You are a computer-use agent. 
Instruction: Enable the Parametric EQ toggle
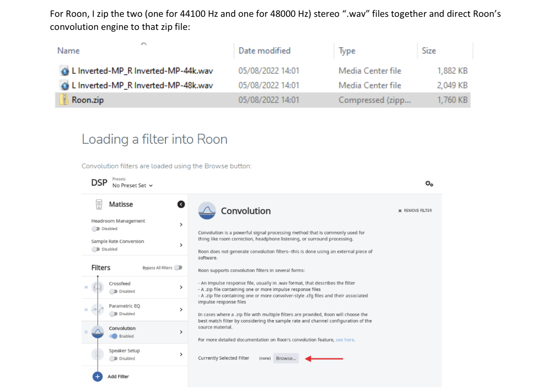pos(113,314)
